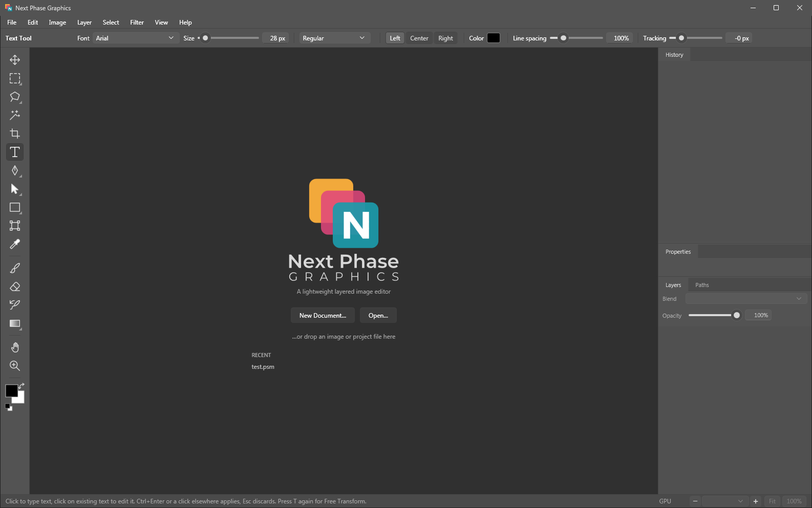Activate the Hand pan tool
The width and height of the screenshot is (812, 508).
(x=15, y=347)
